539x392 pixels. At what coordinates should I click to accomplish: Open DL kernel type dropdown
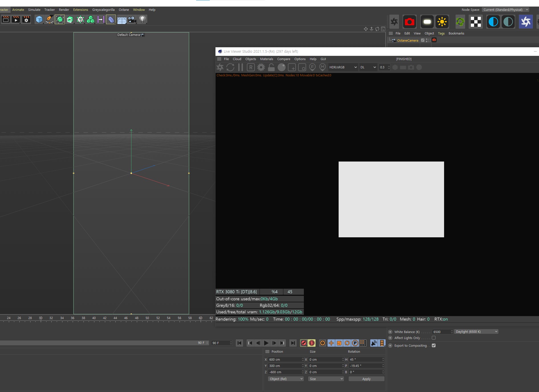tap(368, 67)
